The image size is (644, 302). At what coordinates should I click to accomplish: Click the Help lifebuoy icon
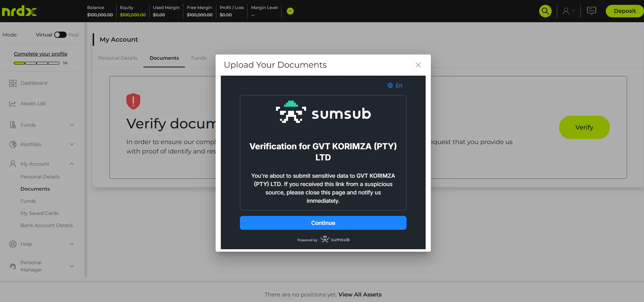pyautogui.click(x=13, y=244)
